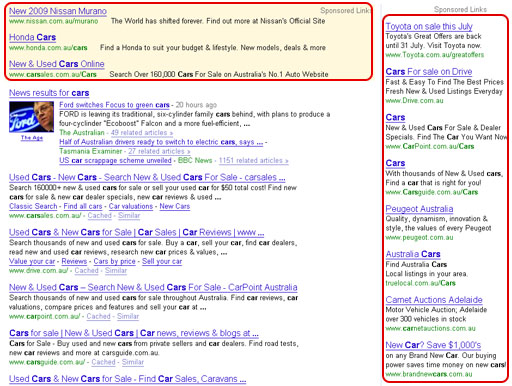The image size is (512, 386).
Task: Open Carnet Auctions Adelaide ad
Action: pyautogui.click(x=434, y=300)
